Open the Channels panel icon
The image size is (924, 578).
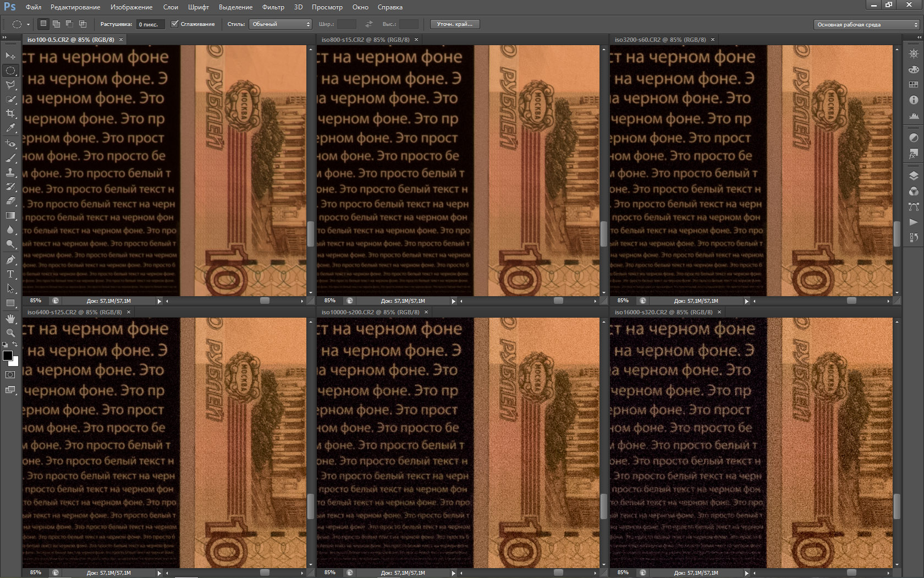click(x=914, y=191)
